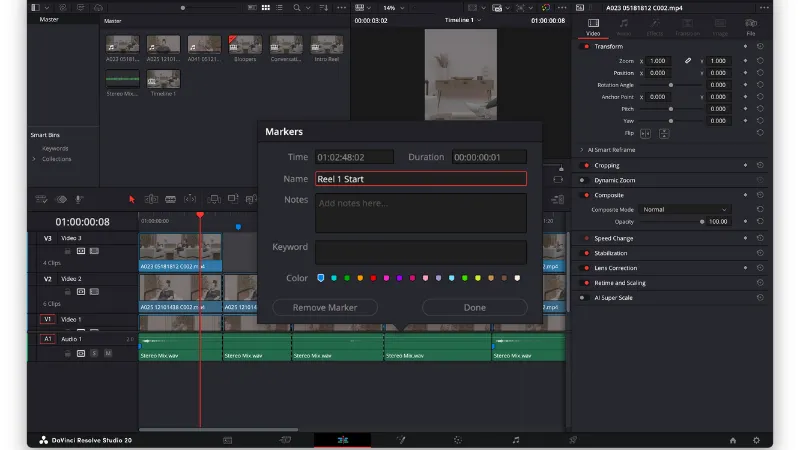Solo the Audio 1 track

tap(94, 353)
